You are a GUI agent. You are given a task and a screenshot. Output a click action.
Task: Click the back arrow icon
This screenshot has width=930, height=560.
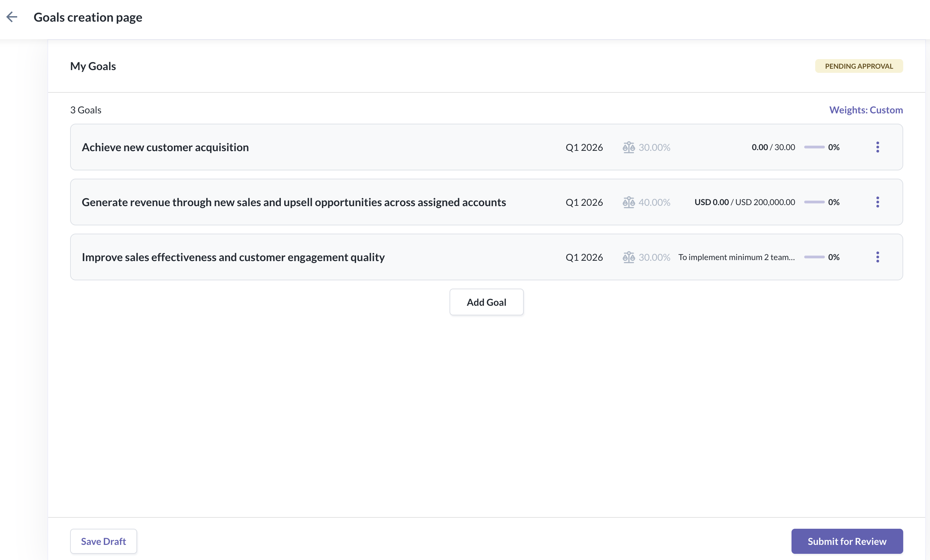(x=12, y=17)
